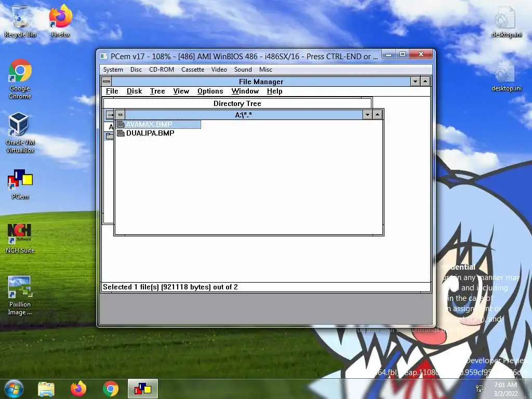Select the Pixillion Image desktop shortcut
The height and width of the screenshot is (399, 532).
tap(20, 296)
